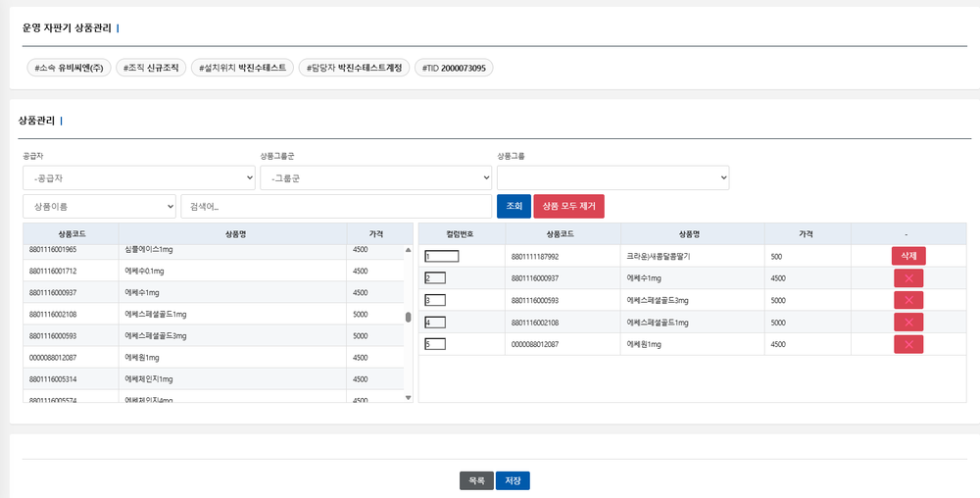Screen dimensions: 980x498
Task: Click the 상품 모두 제거 button
Action: click(x=568, y=206)
